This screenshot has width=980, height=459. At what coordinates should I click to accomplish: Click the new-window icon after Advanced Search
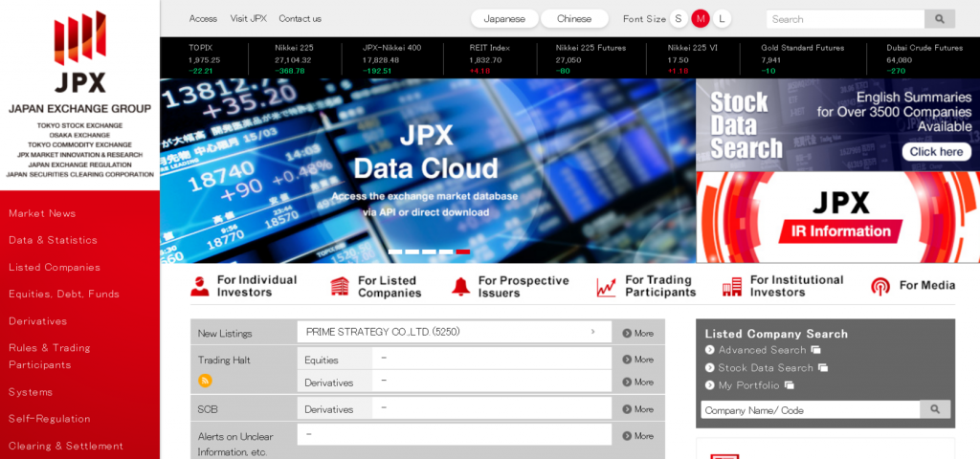click(x=815, y=350)
